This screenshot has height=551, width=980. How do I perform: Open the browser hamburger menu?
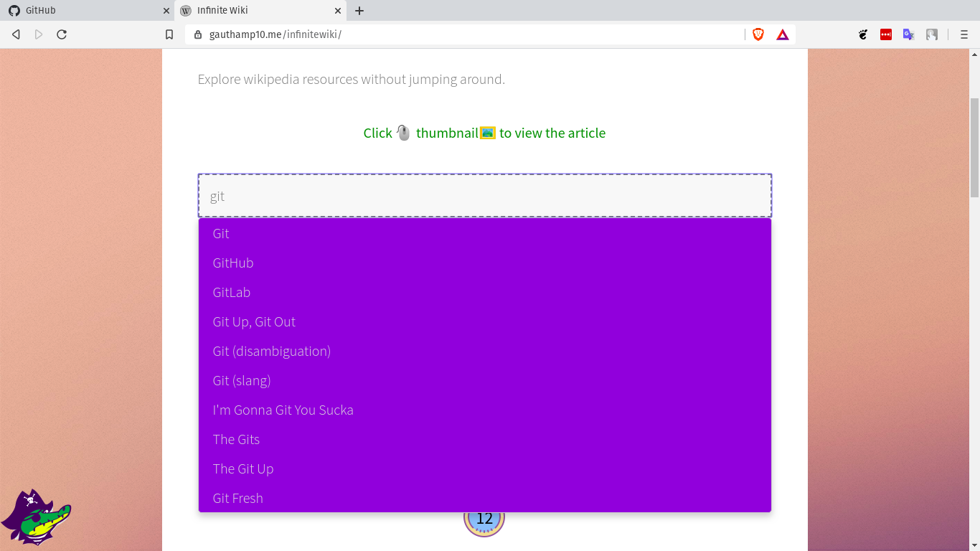click(964, 34)
